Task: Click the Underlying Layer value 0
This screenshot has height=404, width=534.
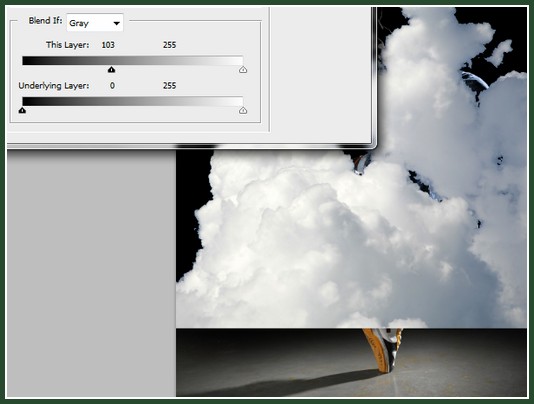Action: click(112, 86)
